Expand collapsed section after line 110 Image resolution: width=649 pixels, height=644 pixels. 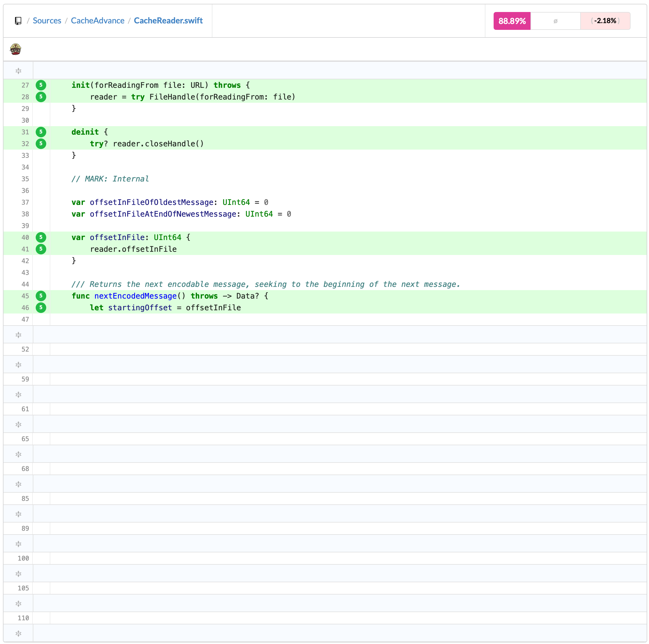coord(18,633)
